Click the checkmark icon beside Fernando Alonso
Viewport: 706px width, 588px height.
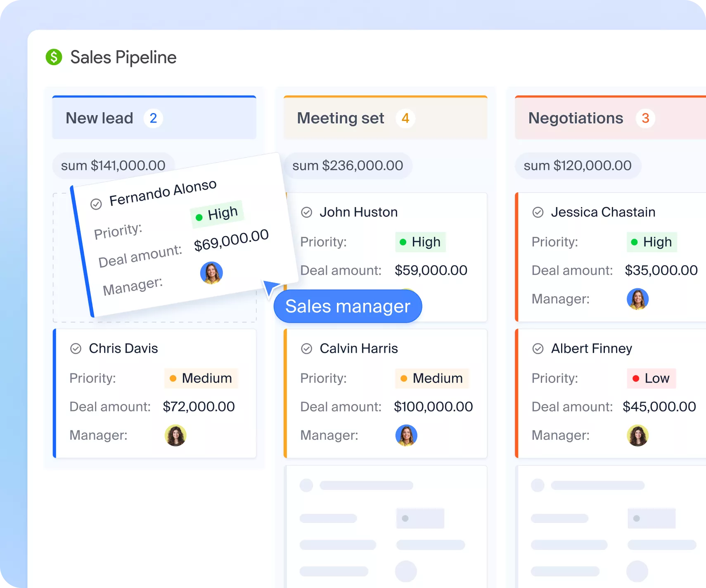[x=97, y=203]
